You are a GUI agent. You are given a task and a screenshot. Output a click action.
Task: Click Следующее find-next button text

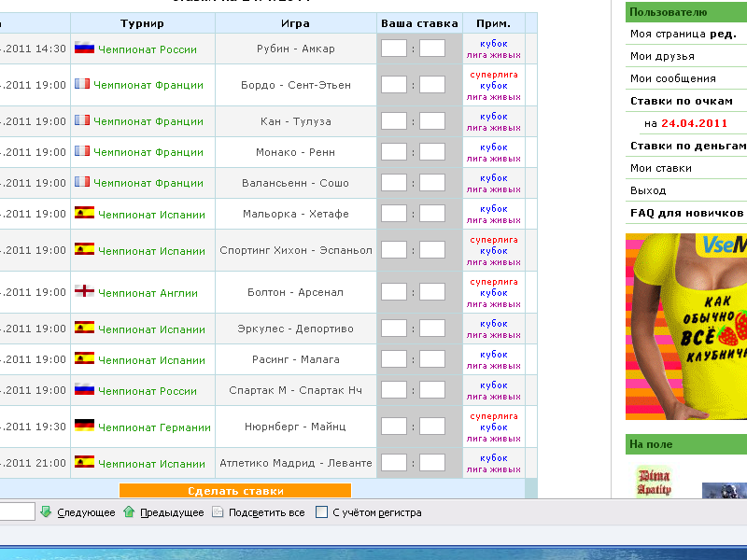point(86,512)
